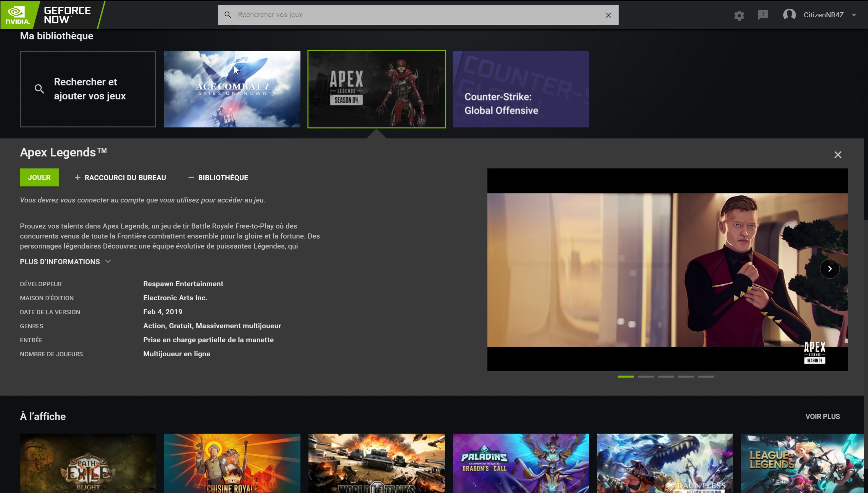
Task: Click Voir plus link for À l'affiche
Action: (822, 416)
